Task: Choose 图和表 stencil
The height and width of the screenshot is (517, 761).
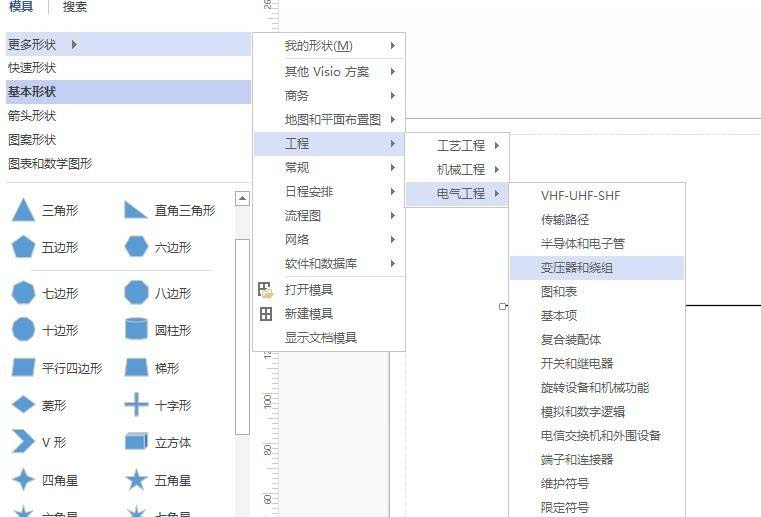Action: [x=597, y=292]
